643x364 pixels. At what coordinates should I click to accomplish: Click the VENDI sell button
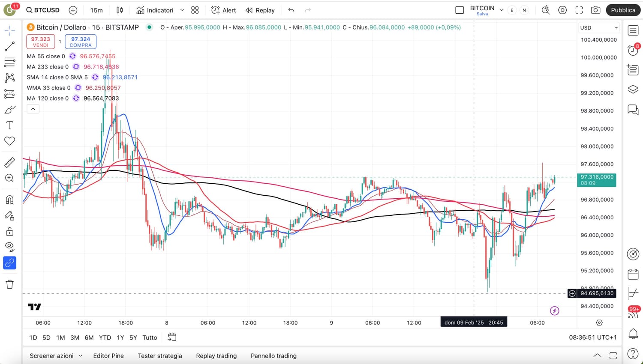pyautogui.click(x=41, y=42)
